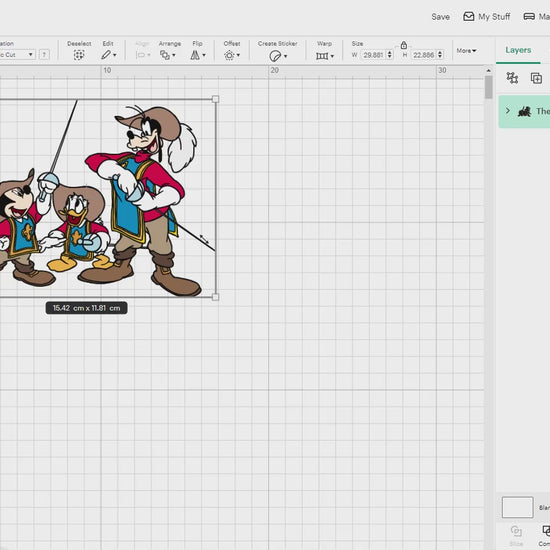Click the scroll up arrow of canvas

coord(489,71)
